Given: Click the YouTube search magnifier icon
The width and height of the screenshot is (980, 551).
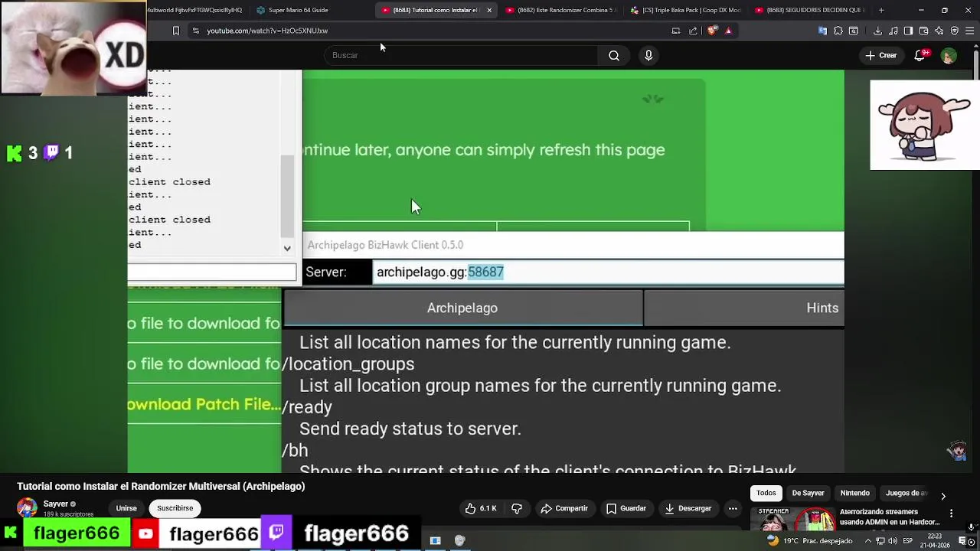Looking at the screenshot, I should click(x=613, y=55).
